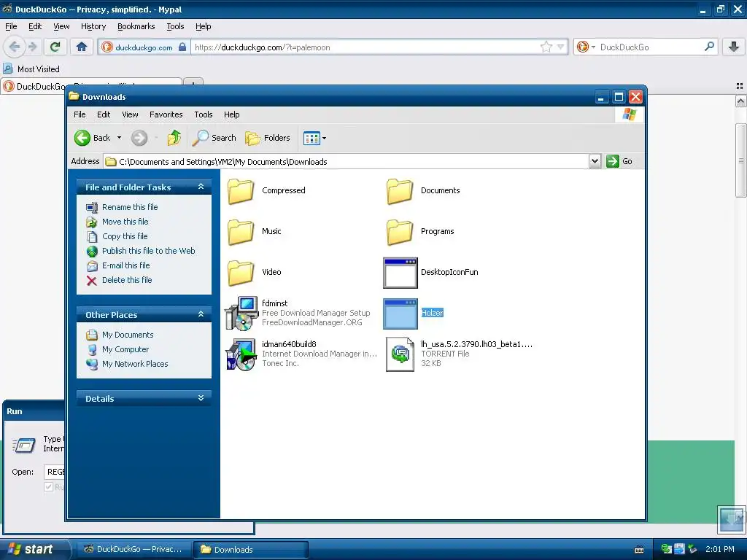
Task: Click the Holzer file name label
Action: coord(432,313)
